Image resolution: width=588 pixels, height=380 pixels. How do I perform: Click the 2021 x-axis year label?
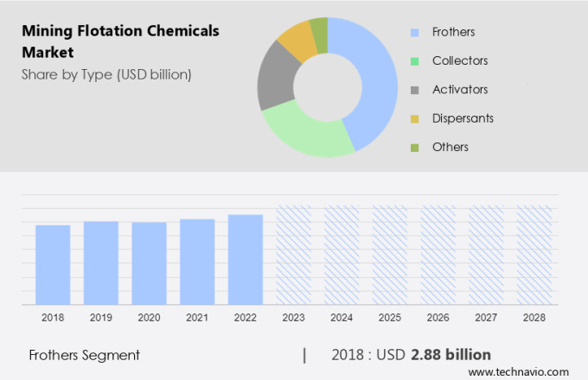(197, 318)
